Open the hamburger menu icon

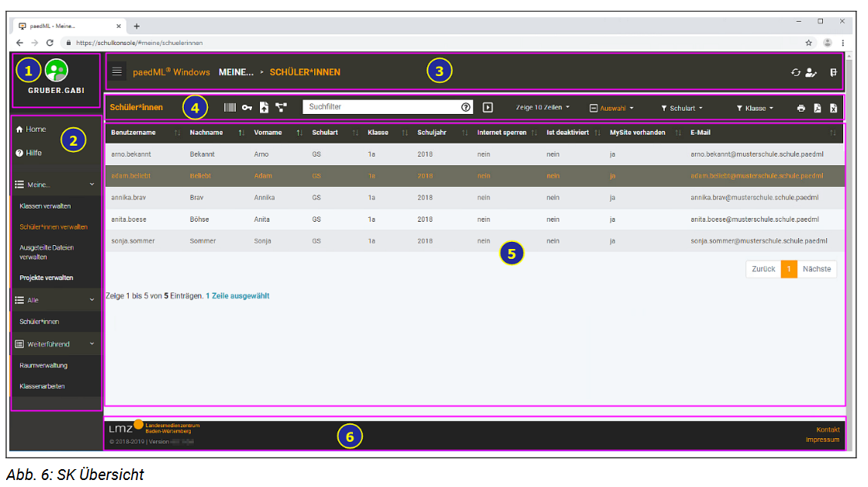(x=117, y=71)
